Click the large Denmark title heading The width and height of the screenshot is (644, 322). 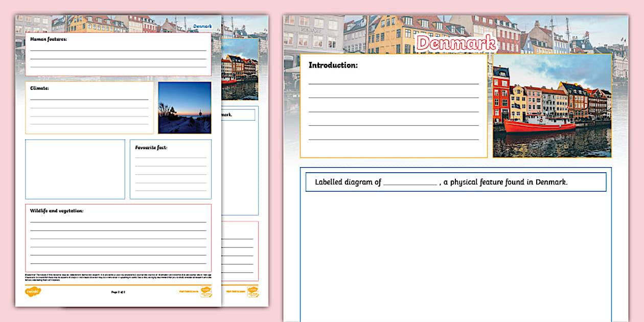(x=456, y=43)
